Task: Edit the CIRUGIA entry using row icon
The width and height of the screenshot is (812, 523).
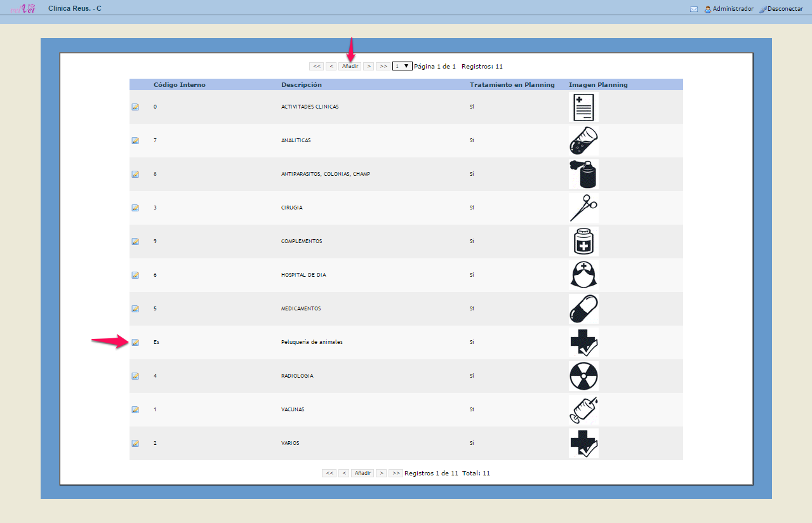Action: coord(135,208)
